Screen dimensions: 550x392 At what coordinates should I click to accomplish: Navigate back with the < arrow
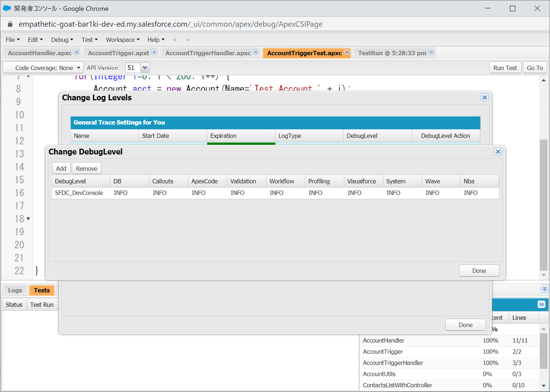click(x=175, y=40)
